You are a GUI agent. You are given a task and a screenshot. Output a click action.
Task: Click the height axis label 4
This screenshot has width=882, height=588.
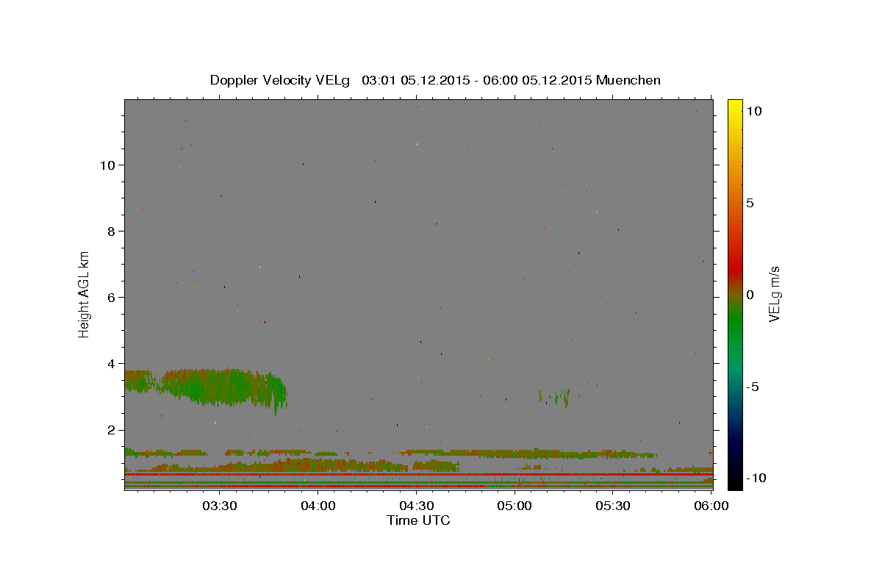112,364
